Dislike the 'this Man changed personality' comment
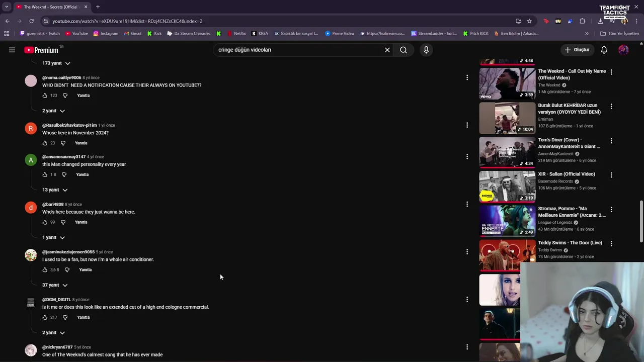This screenshot has width=644, height=362. tap(64, 174)
